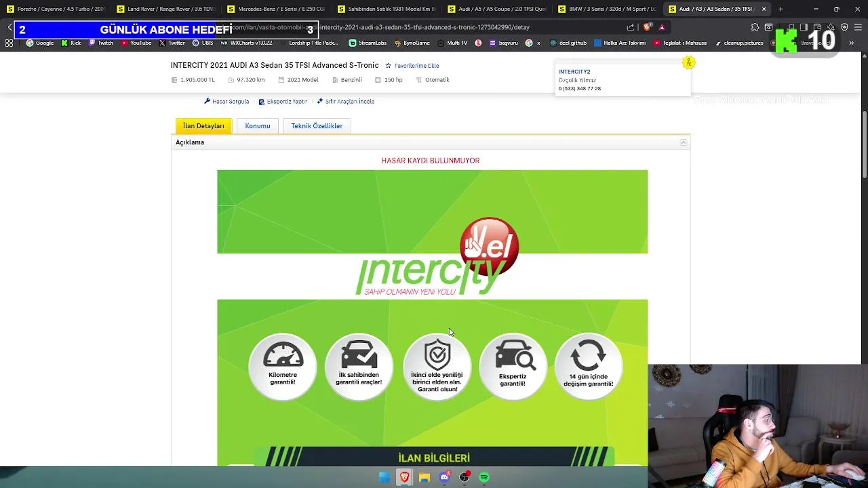The height and width of the screenshot is (488, 868).
Task: Click the HASAR KAYDI BULUNMUYOR text
Action: click(x=431, y=161)
